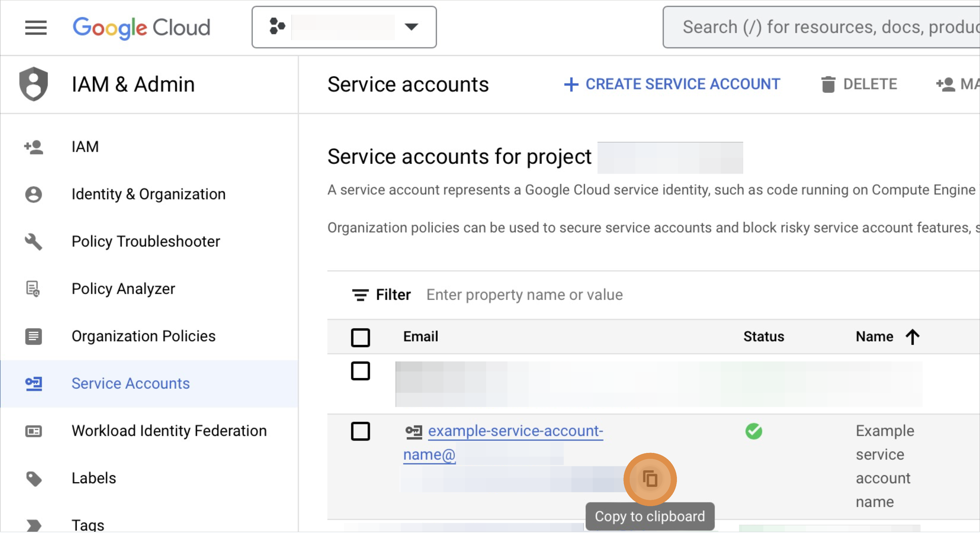980x533 pixels.
Task: Open Identity & Organization menu item
Action: (x=148, y=194)
